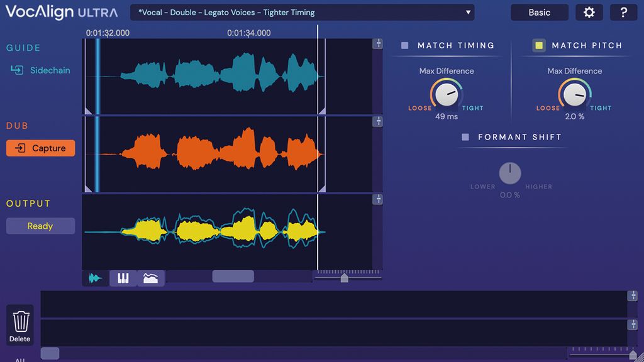Click the Ready output button

click(x=40, y=226)
